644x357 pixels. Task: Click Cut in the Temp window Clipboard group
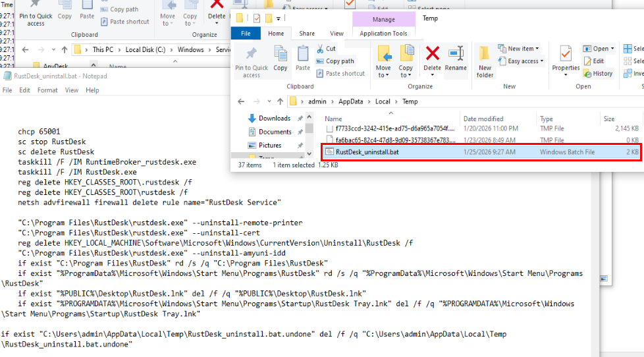click(x=326, y=49)
